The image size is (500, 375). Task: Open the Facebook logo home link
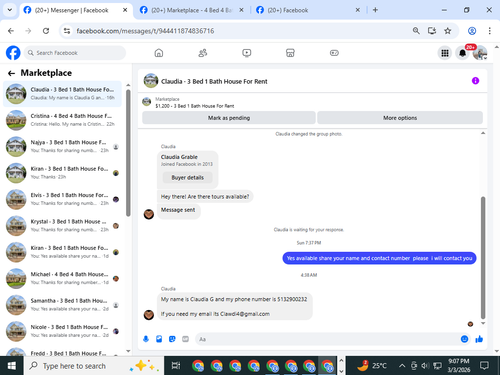coord(13,53)
